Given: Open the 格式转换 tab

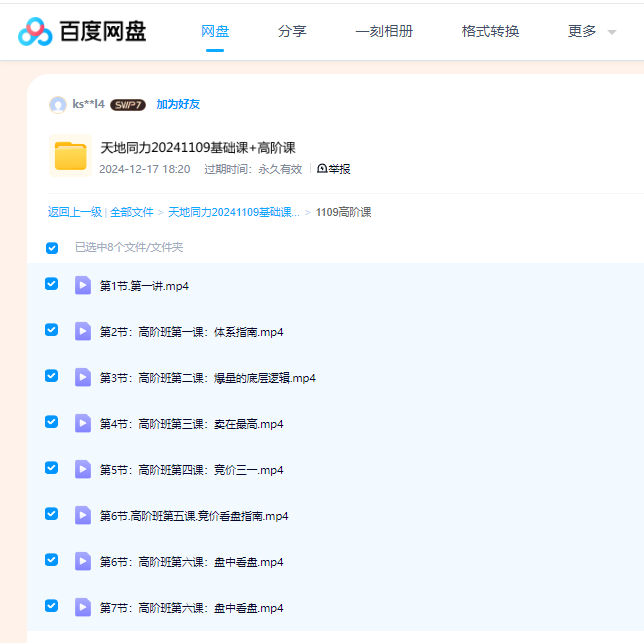Looking at the screenshot, I should [490, 32].
